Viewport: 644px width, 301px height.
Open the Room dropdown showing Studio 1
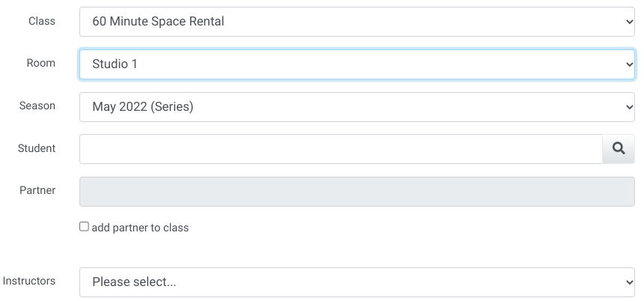coord(356,64)
